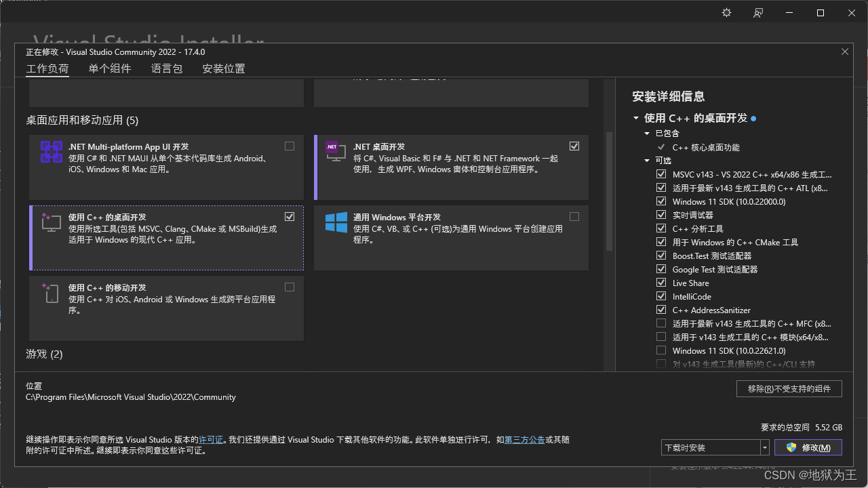
Task: Collapse the 可选 tree node
Action: coord(648,161)
